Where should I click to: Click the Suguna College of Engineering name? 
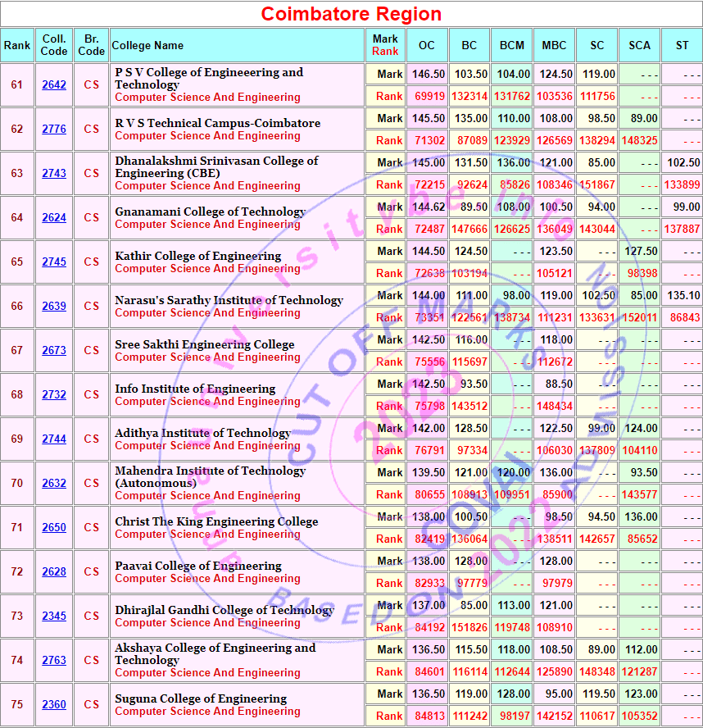[x=201, y=698]
